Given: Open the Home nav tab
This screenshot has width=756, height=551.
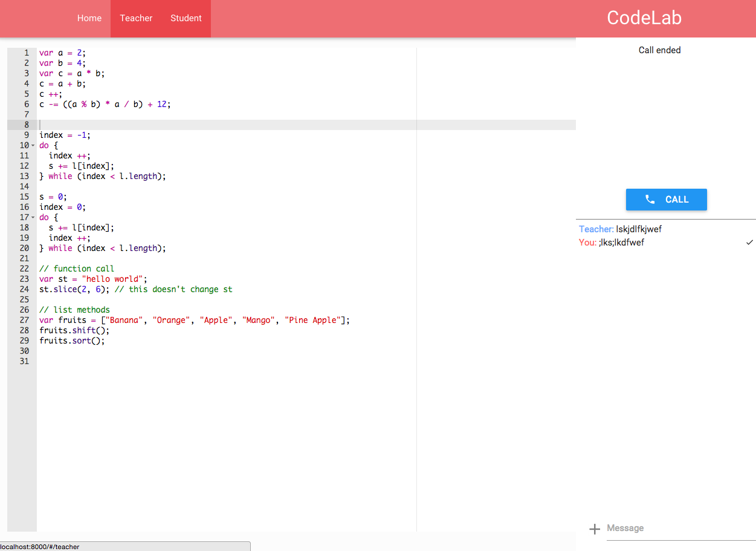Looking at the screenshot, I should [x=89, y=18].
